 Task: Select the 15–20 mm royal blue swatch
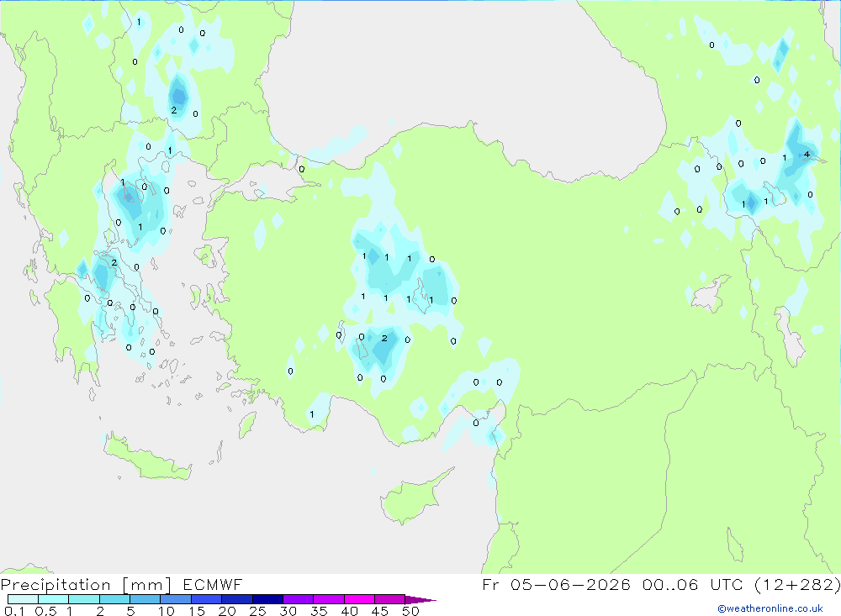click(x=206, y=599)
